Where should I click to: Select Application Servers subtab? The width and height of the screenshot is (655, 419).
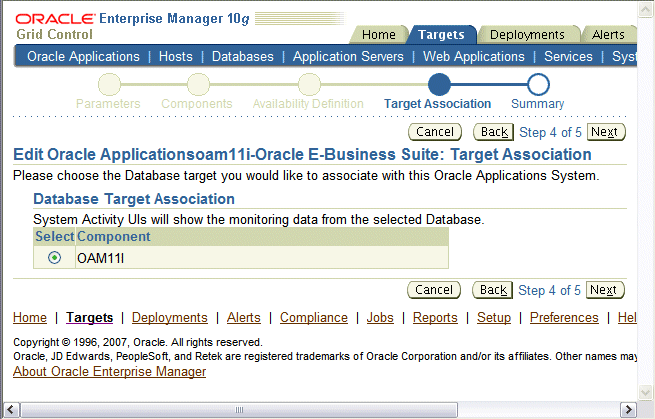(x=348, y=56)
